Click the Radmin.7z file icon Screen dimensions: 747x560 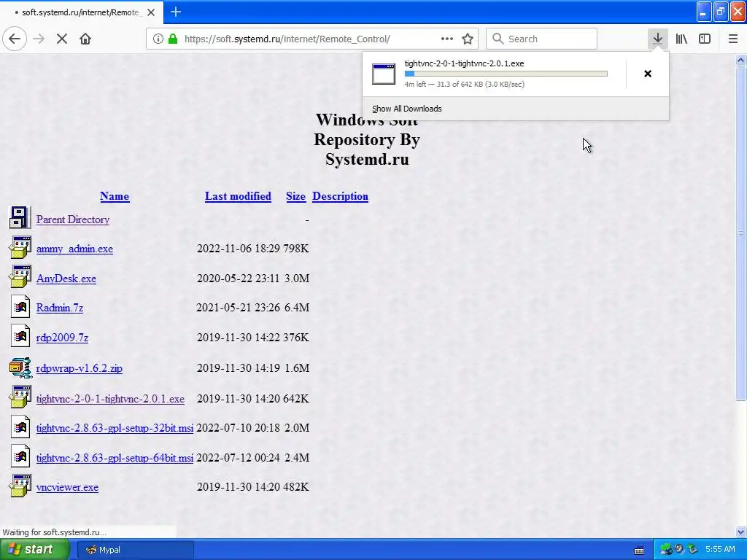click(x=20, y=307)
